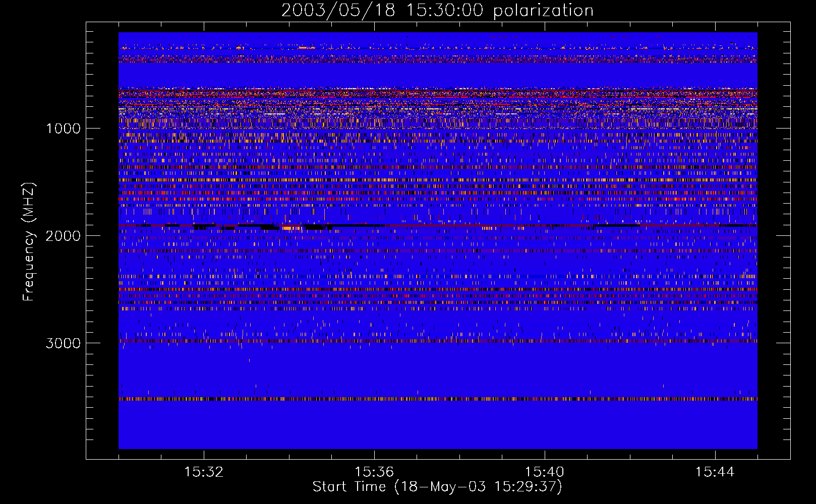
Task: Click the plot title '2003/05/18 15:30:00 polarization'
Action: pos(437,10)
